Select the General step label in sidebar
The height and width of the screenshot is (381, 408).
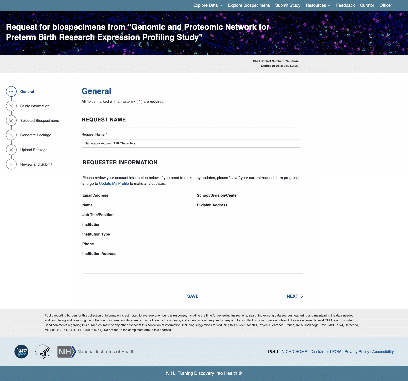[x=27, y=91]
